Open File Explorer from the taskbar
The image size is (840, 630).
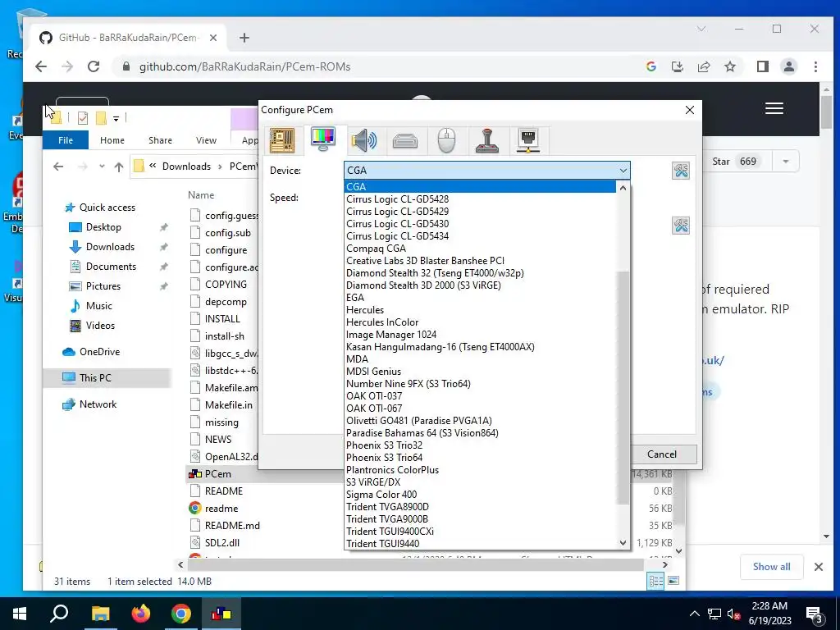(x=100, y=614)
